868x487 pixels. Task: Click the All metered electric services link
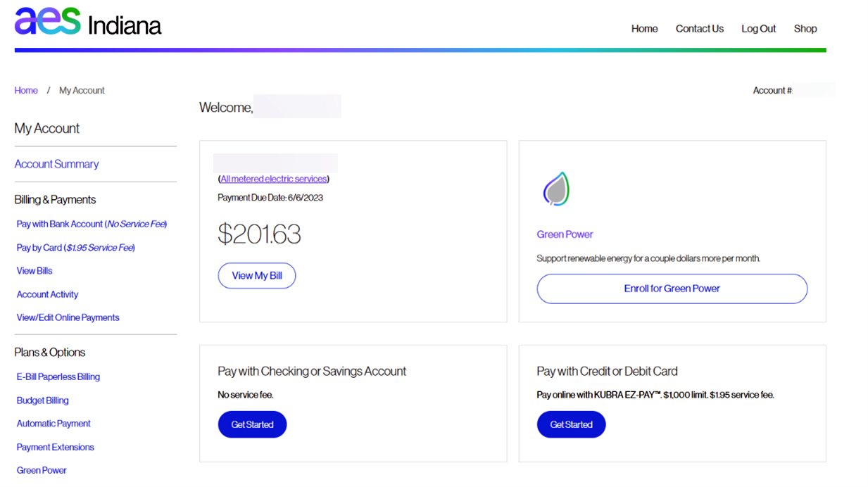[274, 179]
